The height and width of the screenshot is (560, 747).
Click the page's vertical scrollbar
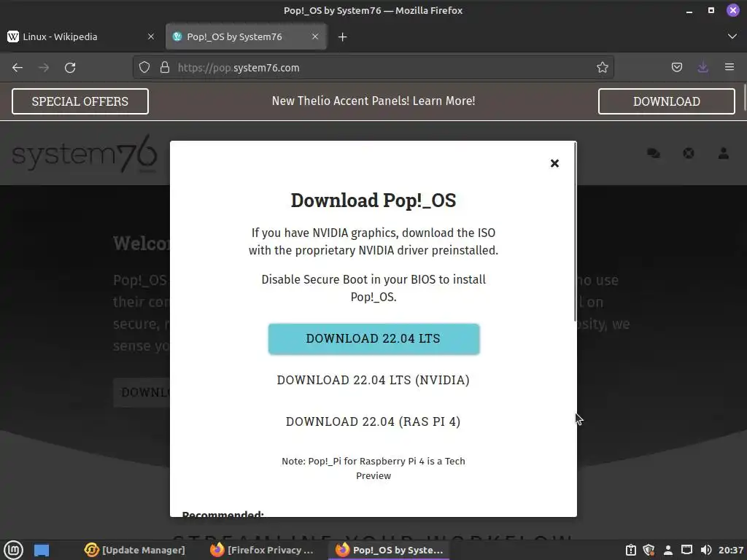click(745, 98)
